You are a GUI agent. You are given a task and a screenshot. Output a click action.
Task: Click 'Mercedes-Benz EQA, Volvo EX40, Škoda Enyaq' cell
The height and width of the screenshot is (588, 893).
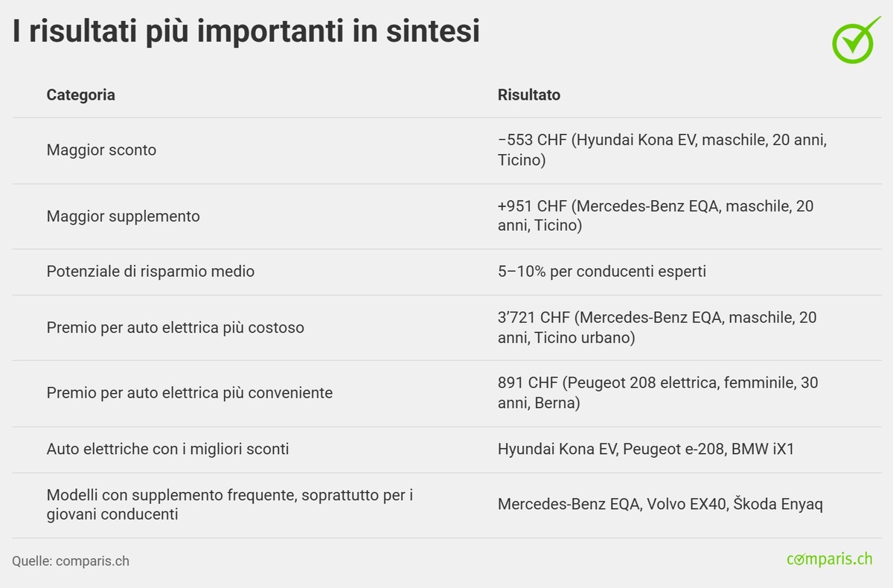659,504
